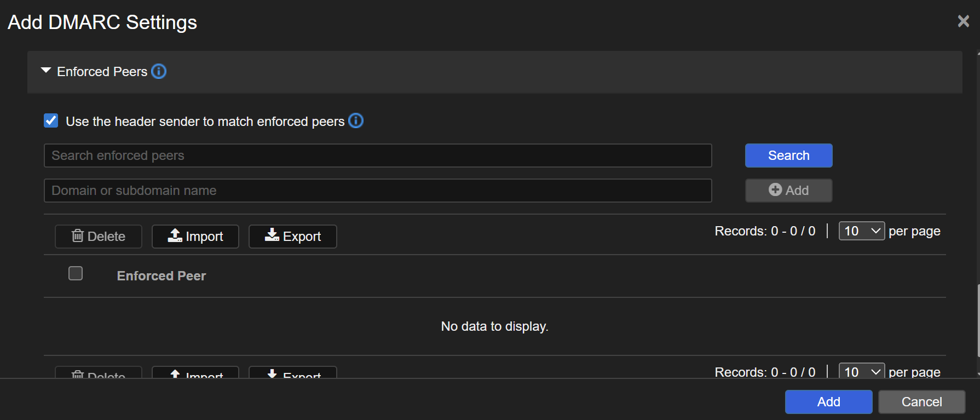This screenshot has height=420, width=980.
Task: Click info icon next to Enforced Peers
Action: [159, 72]
